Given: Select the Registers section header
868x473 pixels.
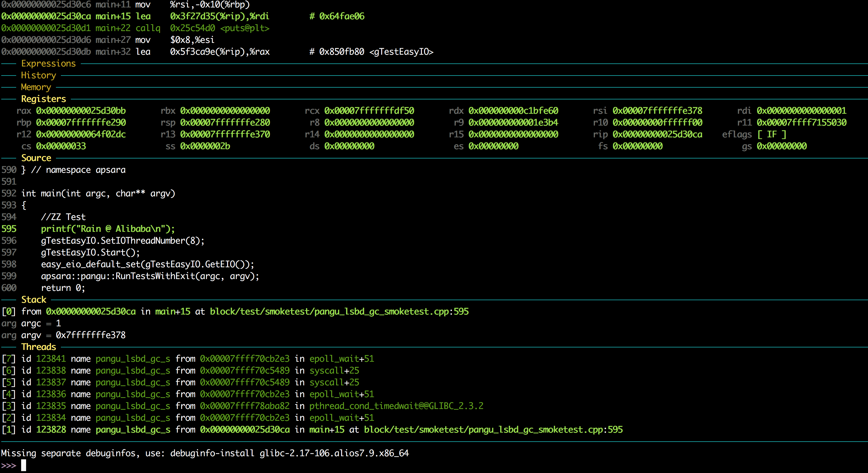Looking at the screenshot, I should coord(43,99).
